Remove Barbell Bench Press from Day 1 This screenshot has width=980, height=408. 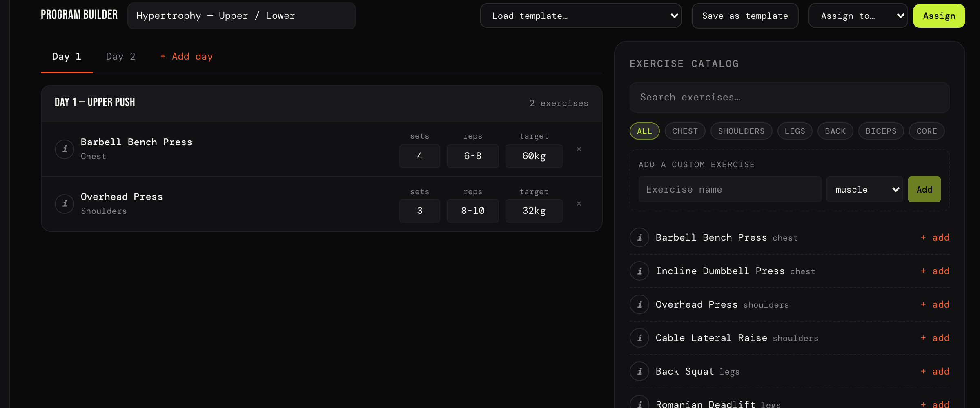[579, 149]
